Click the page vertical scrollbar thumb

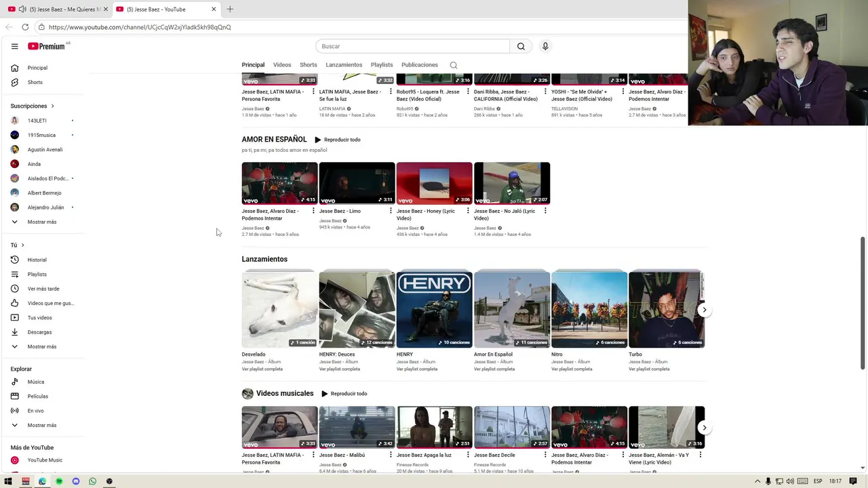[x=863, y=303]
